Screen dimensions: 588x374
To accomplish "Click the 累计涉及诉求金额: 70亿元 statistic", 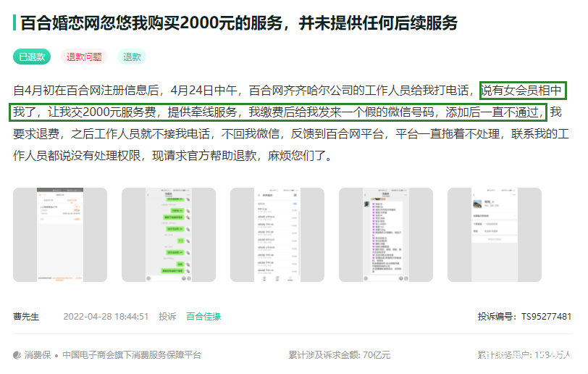I will [x=340, y=355].
